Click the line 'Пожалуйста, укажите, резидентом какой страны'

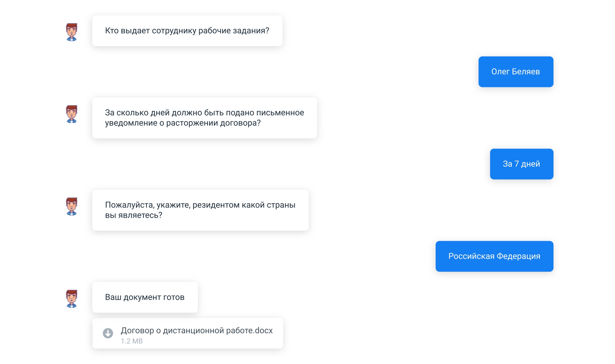point(200,205)
